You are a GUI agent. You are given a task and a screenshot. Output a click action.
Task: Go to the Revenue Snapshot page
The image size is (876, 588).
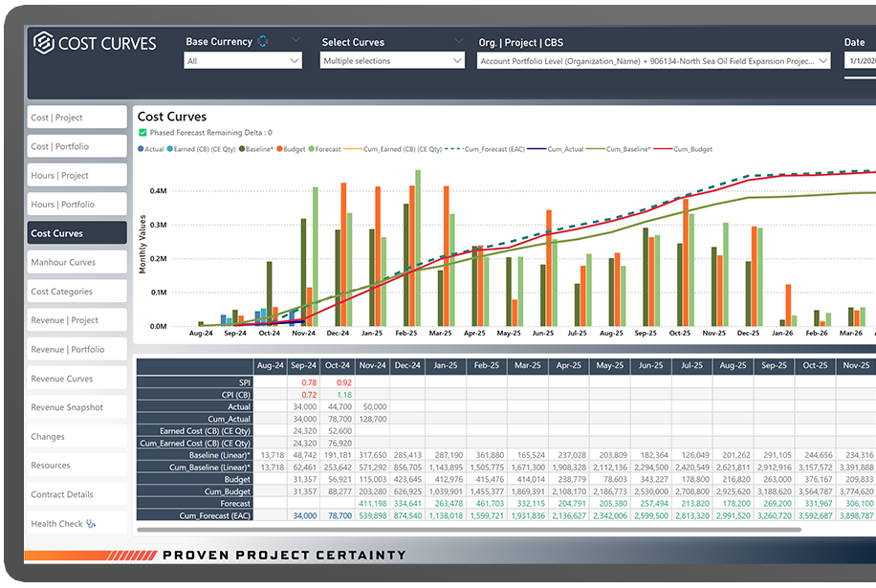[77, 407]
